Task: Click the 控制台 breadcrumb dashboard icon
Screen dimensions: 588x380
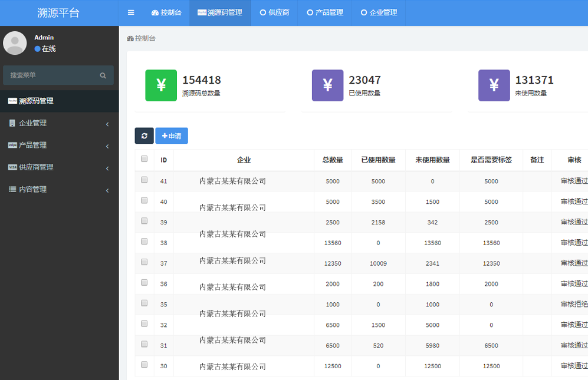Action: click(130, 38)
